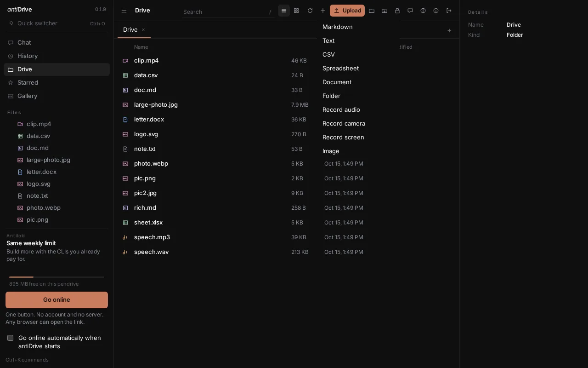Choose Markdown from the new item menu
This screenshot has width=588, height=368.
click(x=358, y=27)
